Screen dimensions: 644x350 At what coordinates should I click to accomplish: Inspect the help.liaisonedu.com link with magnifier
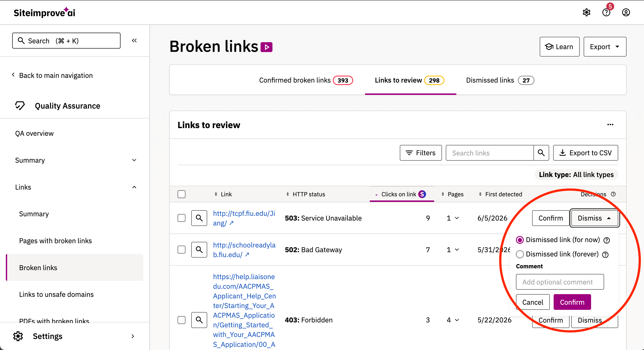(x=199, y=320)
